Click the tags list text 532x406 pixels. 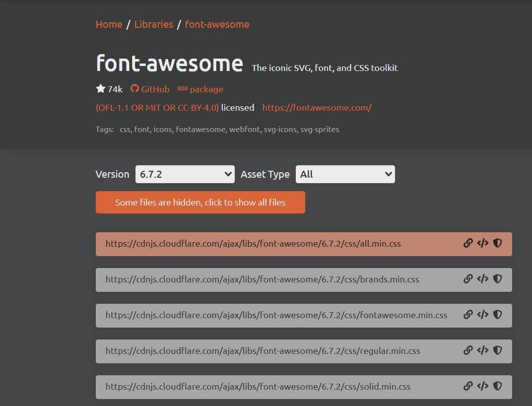(229, 130)
